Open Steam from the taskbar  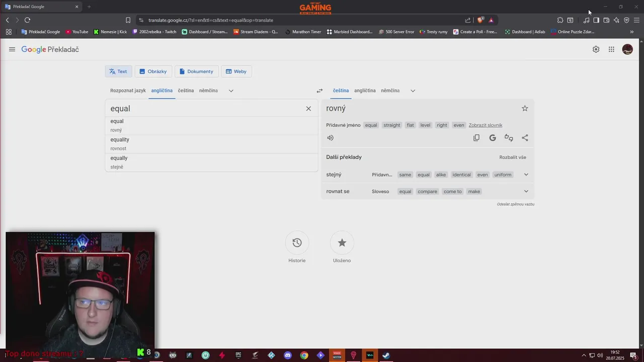386,355
